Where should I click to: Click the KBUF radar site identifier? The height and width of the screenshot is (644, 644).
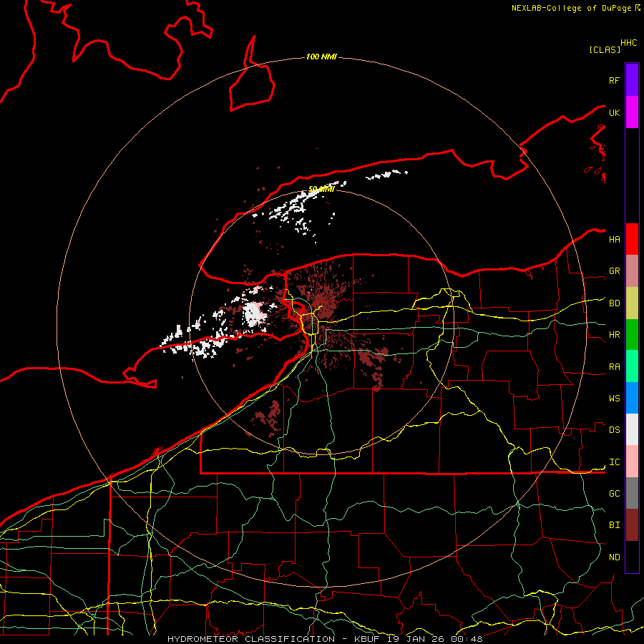[367, 639]
